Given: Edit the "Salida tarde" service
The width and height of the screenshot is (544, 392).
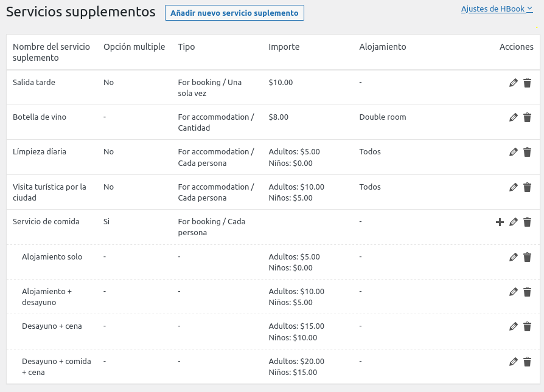Looking at the screenshot, I should pos(513,83).
